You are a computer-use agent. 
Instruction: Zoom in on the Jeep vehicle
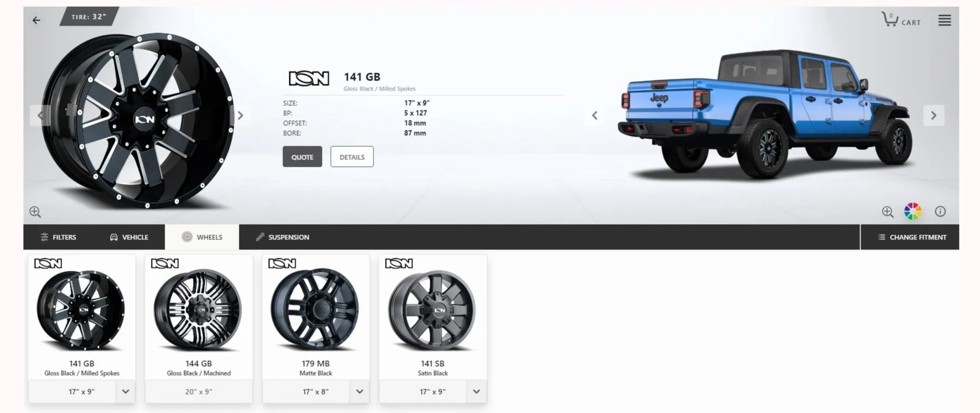coord(887,211)
